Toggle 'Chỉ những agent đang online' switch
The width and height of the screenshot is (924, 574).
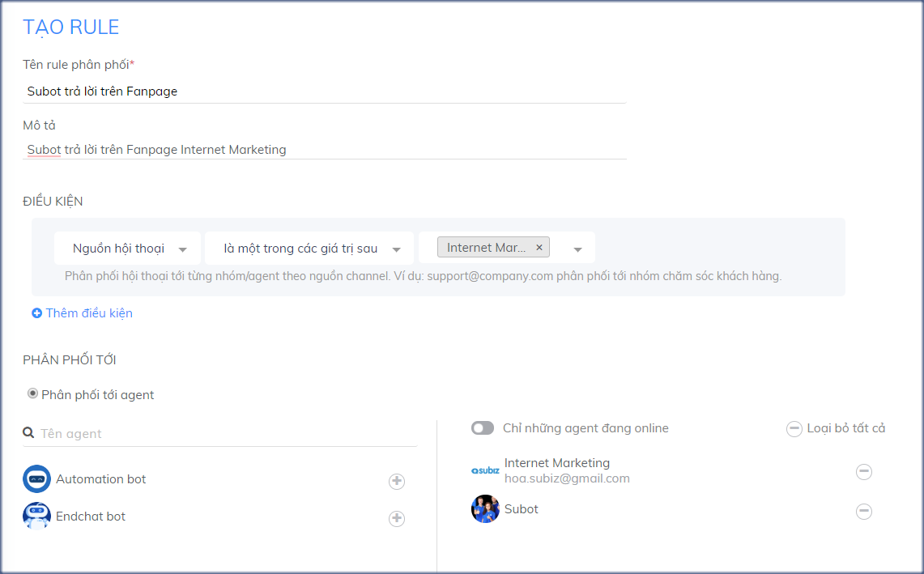coord(483,428)
